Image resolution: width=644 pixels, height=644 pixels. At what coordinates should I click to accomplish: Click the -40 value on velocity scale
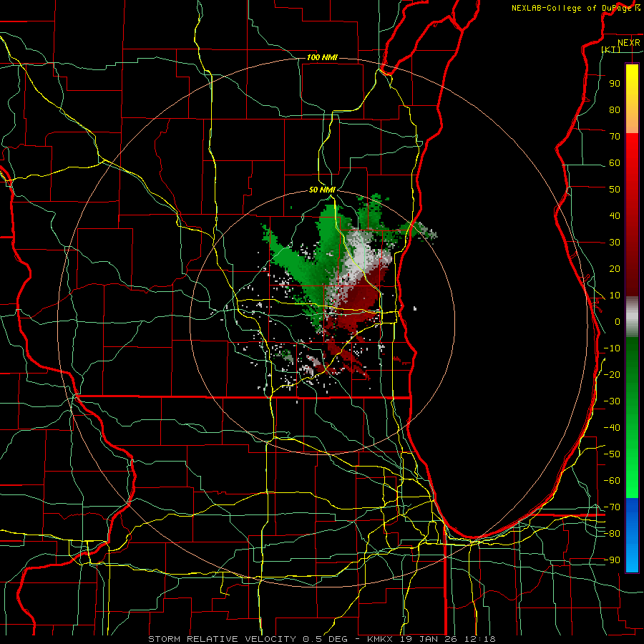click(612, 428)
